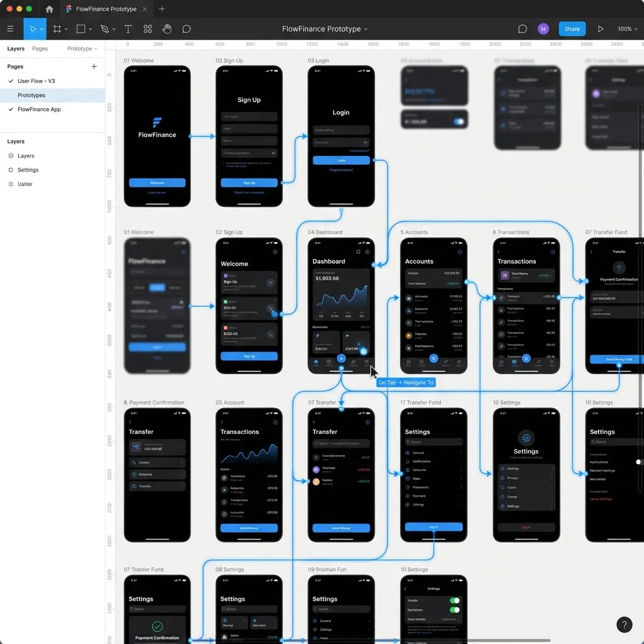Open the shape tool dropdown arrow
The width and height of the screenshot is (644, 644).
(x=91, y=29)
